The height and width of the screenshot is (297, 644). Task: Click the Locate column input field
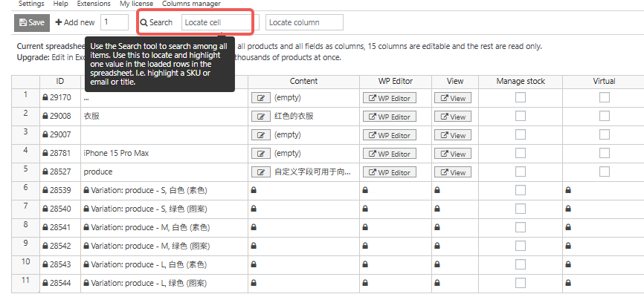coord(303,22)
